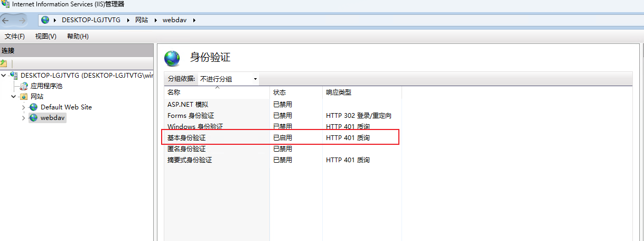This screenshot has height=241, width=644.
Task: Collapse the DESKTOP-LGJTVTG server node
Action: click(x=4, y=75)
